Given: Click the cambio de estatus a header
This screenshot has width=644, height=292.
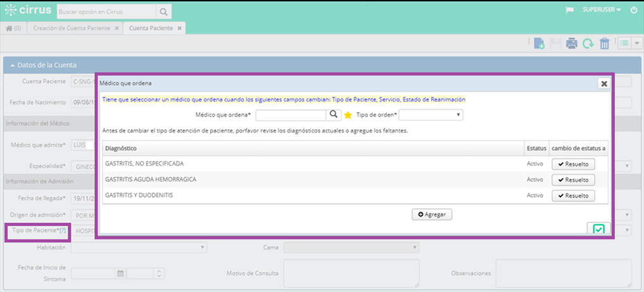Looking at the screenshot, I should coord(578,148).
